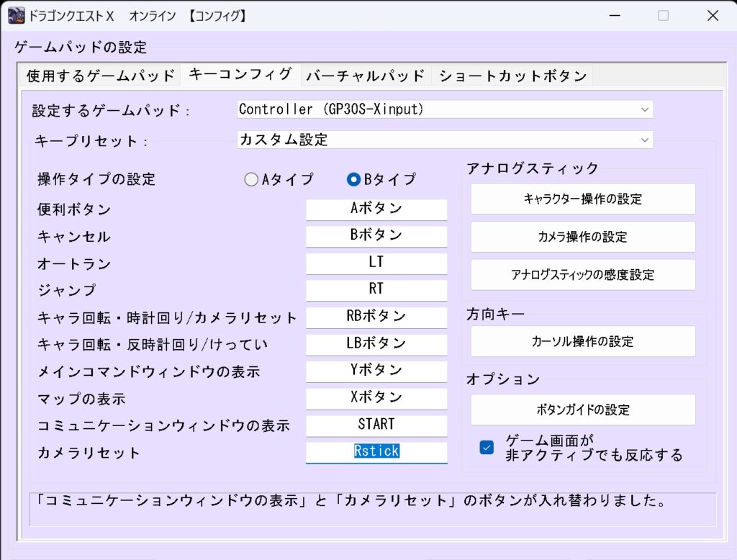Click the オートラン field showing LT
This screenshot has width=737, height=560.
pos(376,263)
